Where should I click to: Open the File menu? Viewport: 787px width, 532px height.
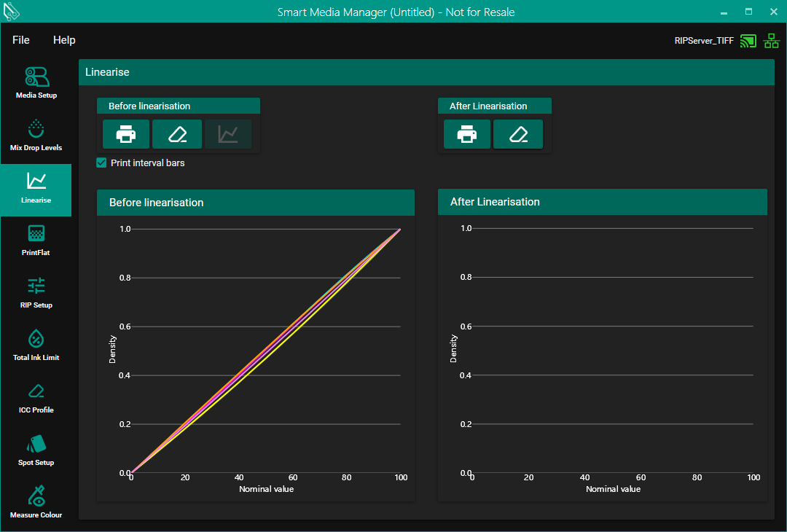coord(21,40)
